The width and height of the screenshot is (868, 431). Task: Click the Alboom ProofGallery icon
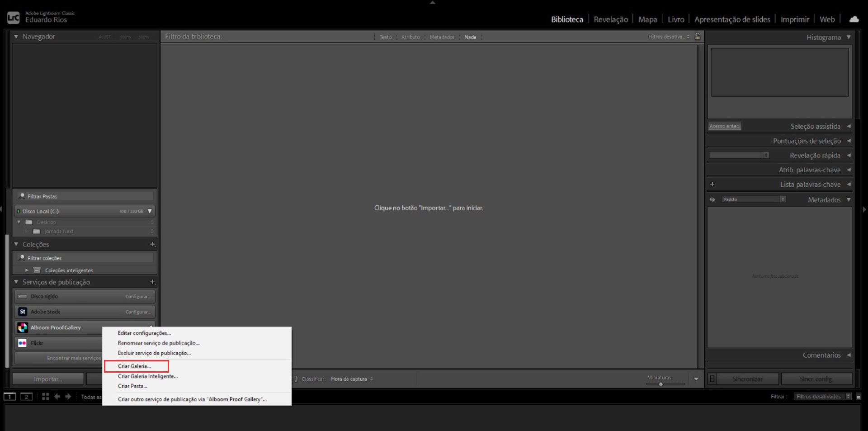[22, 327]
